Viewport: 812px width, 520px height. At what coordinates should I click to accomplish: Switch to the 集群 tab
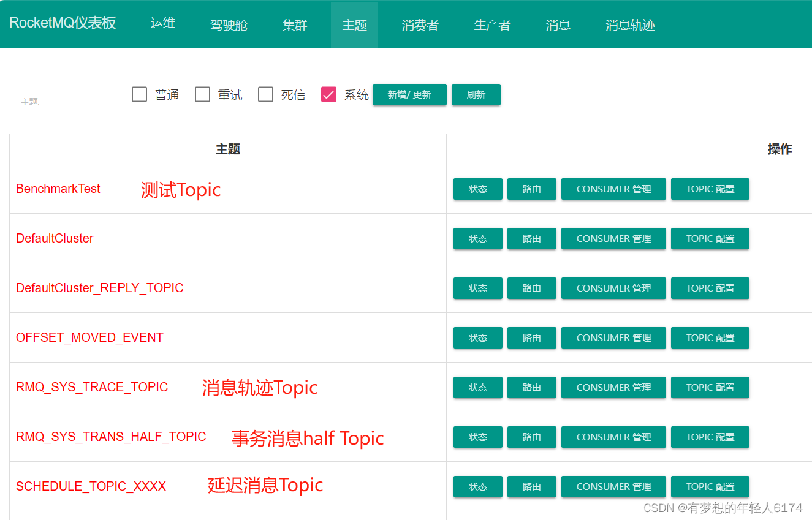(295, 25)
